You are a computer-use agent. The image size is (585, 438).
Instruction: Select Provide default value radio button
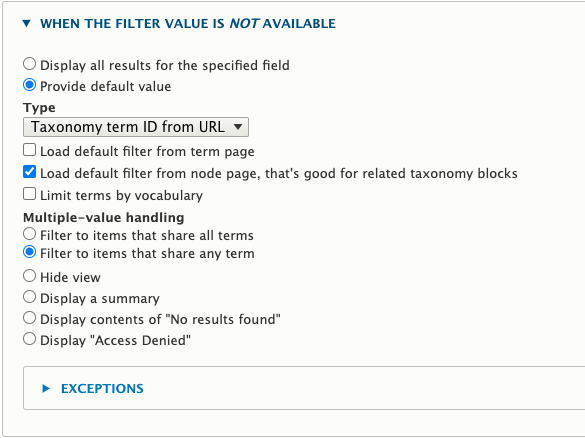point(29,85)
